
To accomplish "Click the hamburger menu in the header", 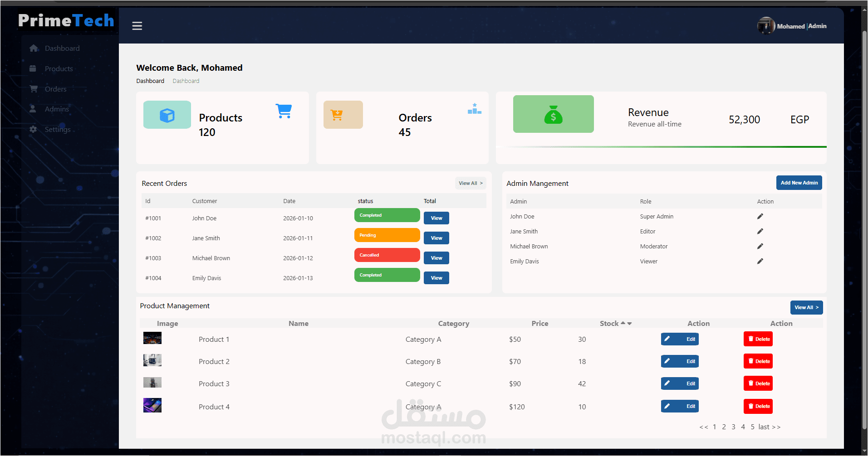I will pos(137,26).
